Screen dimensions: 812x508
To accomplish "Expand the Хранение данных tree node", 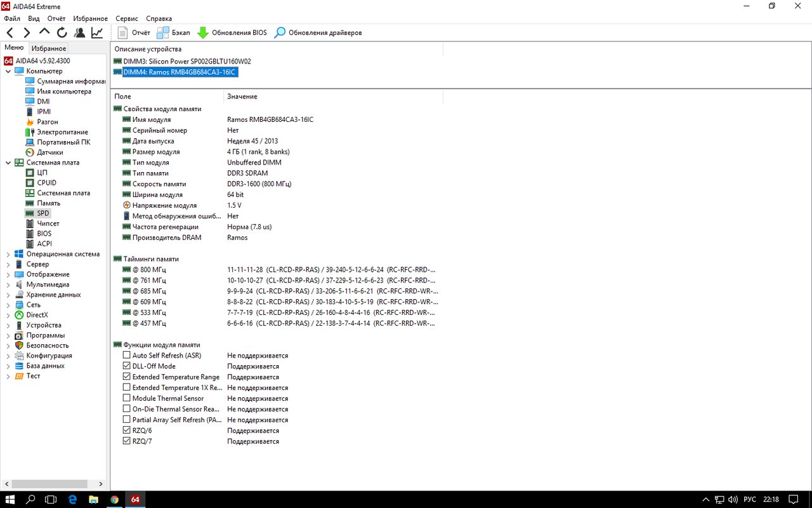I will pos(8,295).
